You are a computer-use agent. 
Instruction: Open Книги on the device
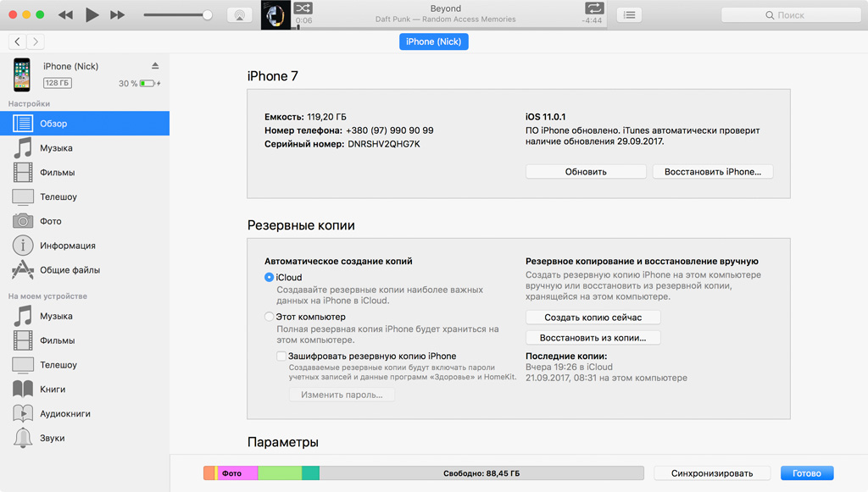(85, 389)
